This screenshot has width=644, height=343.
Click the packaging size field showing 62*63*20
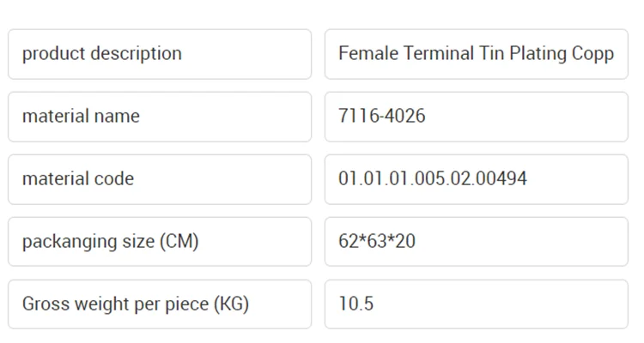click(476, 242)
